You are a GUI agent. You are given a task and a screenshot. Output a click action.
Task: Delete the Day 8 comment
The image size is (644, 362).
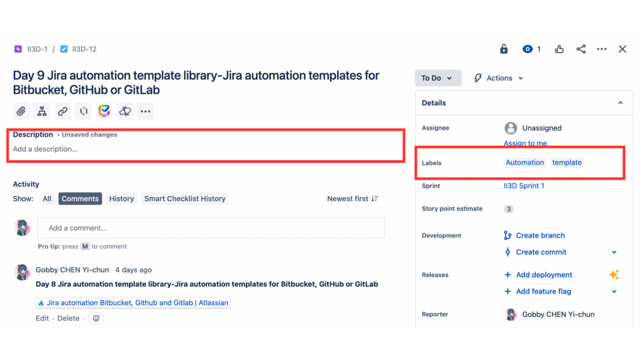(68, 319)
